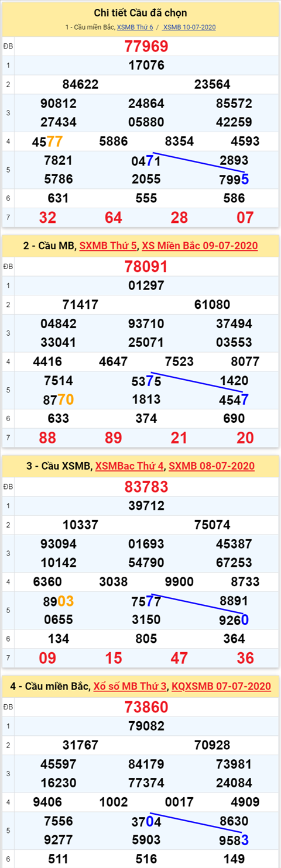Click seventh prize number 64

coord(113,218)
